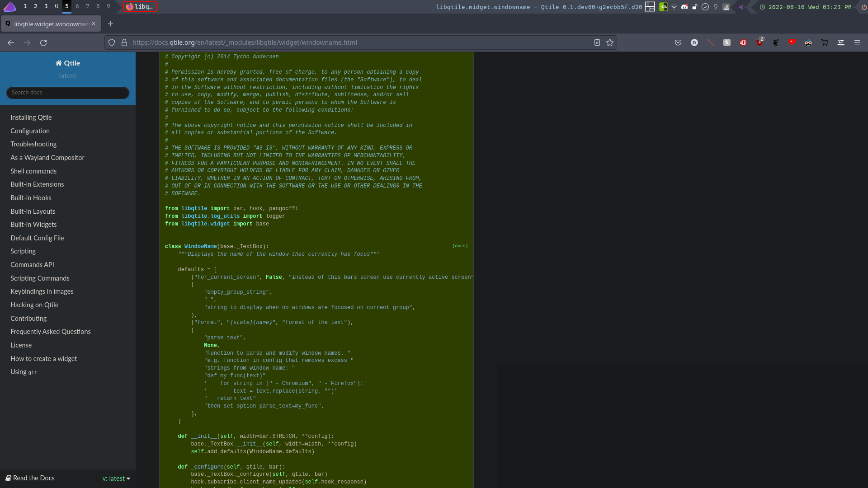This screenshot has width=868, height=488.
Task: Expand the v: latest version selector
Action: [x=116, y=479]
